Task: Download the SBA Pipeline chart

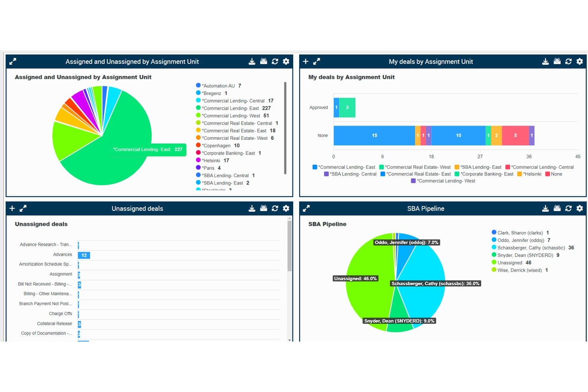Action: [545, 209]
